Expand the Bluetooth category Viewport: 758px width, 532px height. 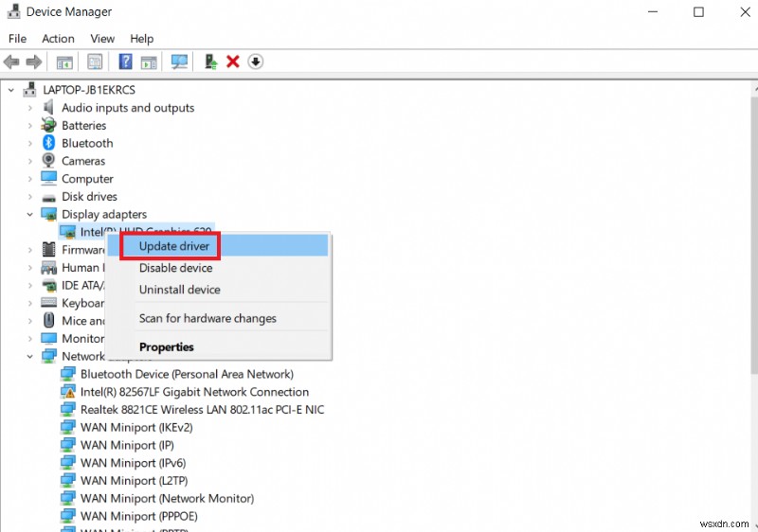click(x=30, y=143)
